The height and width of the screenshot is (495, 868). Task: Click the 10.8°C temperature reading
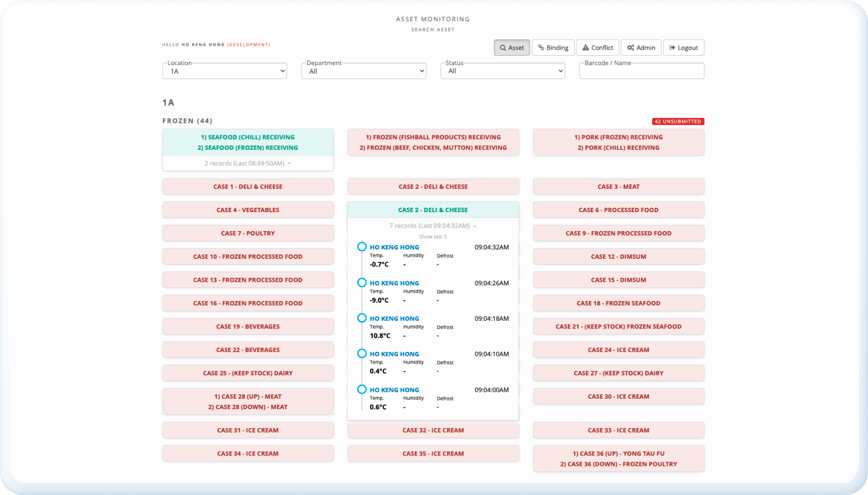pos(380,336)
